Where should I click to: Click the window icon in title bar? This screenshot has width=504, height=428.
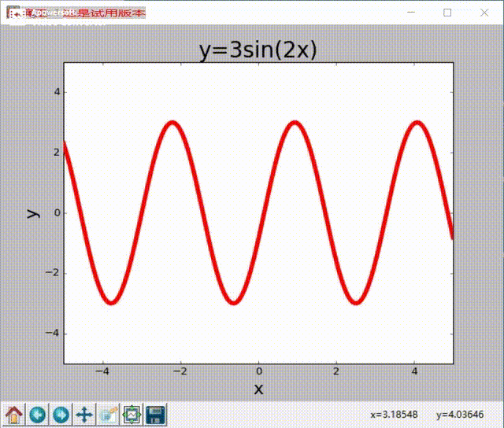click(x=13, y=13)
